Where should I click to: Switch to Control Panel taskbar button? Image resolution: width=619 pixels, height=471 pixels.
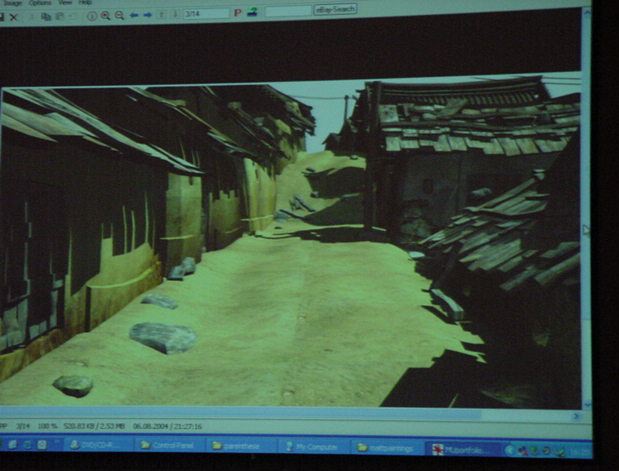coord(169,446)
